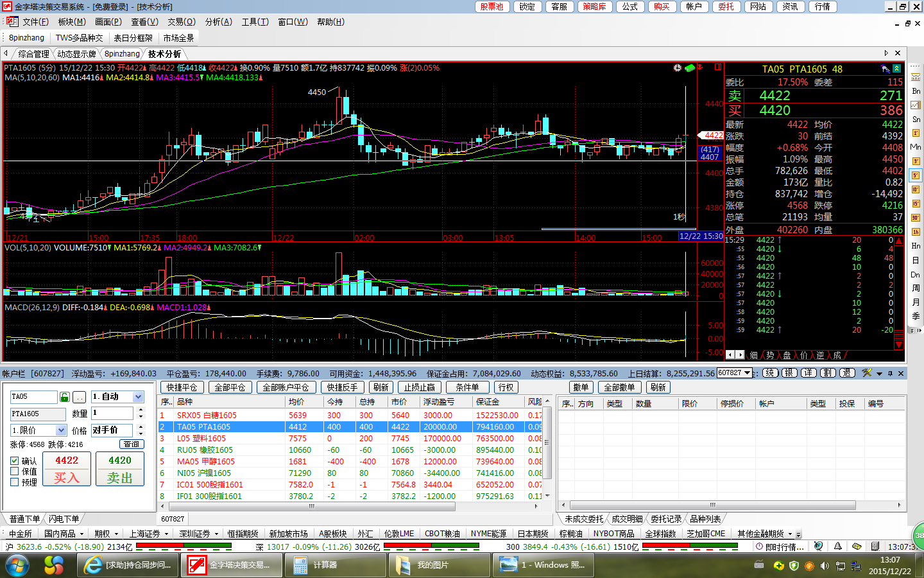Viewport: 924px width, 578px height.
Task: Select the 30-minute period icon
Action: [916, 218]
